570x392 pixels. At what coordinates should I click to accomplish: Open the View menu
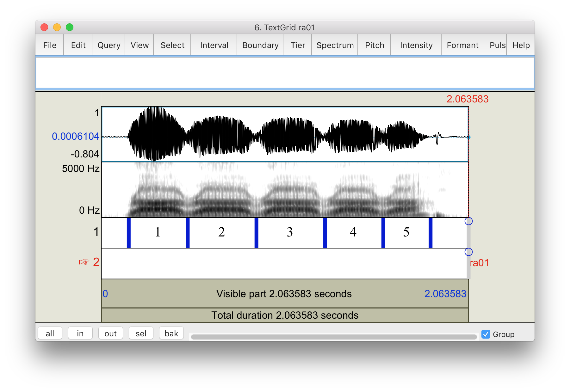pyautogui.click(x=139, y=45)
